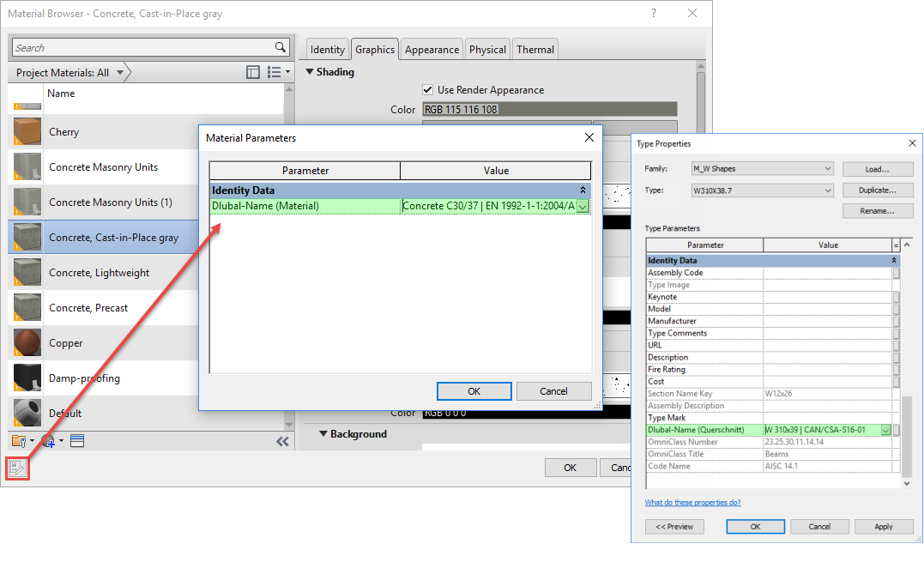Click the material list scrollbar down arrow
The height and width of the screenshot is (562, 924).
pyautogui.click(x=289, y=425)
